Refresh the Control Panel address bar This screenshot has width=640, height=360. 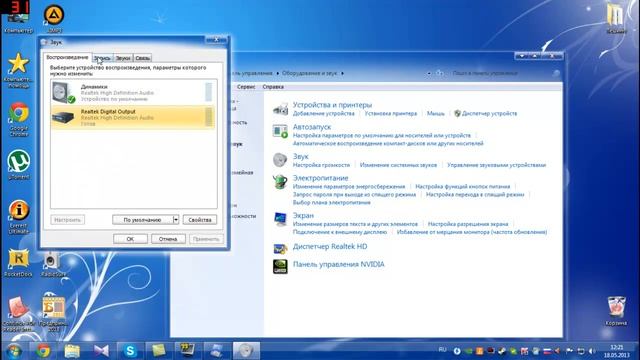point(439,73)
